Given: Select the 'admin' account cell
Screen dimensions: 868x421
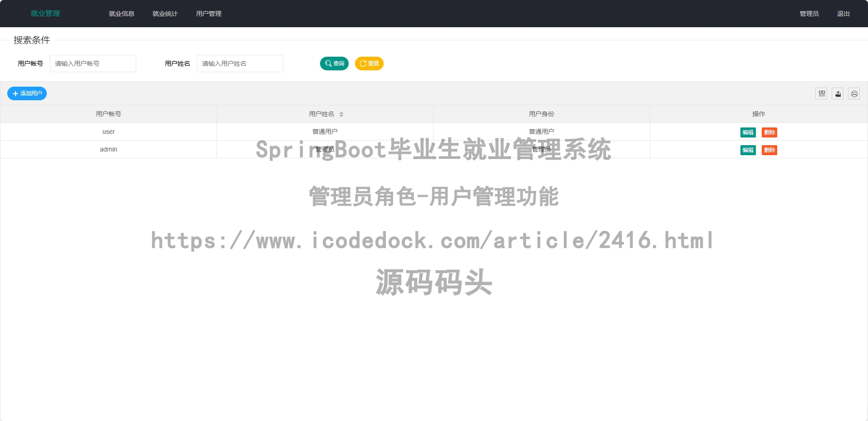Looking at the screenshot, I should [x=108, y=149].
